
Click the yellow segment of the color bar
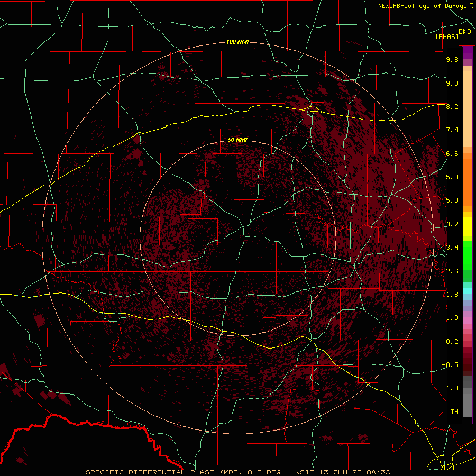click(467, 226)
